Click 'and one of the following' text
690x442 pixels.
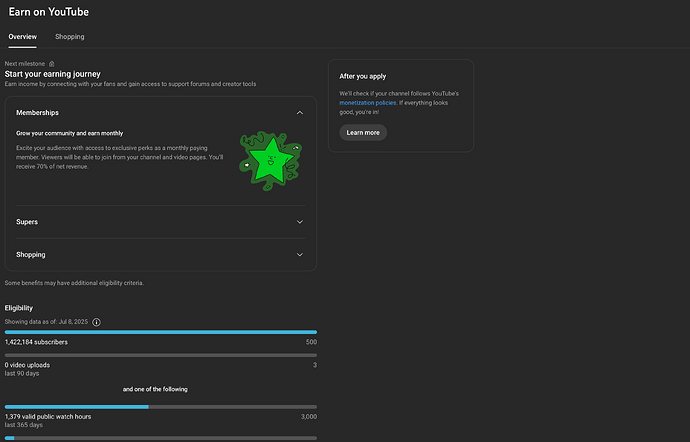click(155, 389)
